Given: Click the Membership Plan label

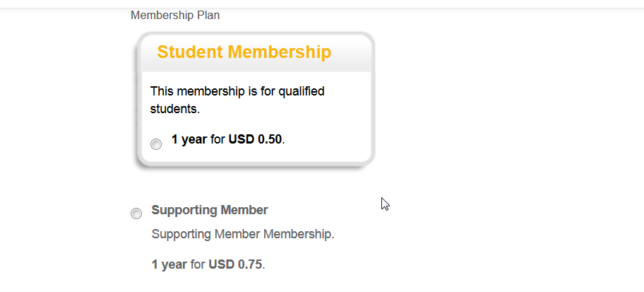Looking at the screenshot, I should (x=175, y=16).
